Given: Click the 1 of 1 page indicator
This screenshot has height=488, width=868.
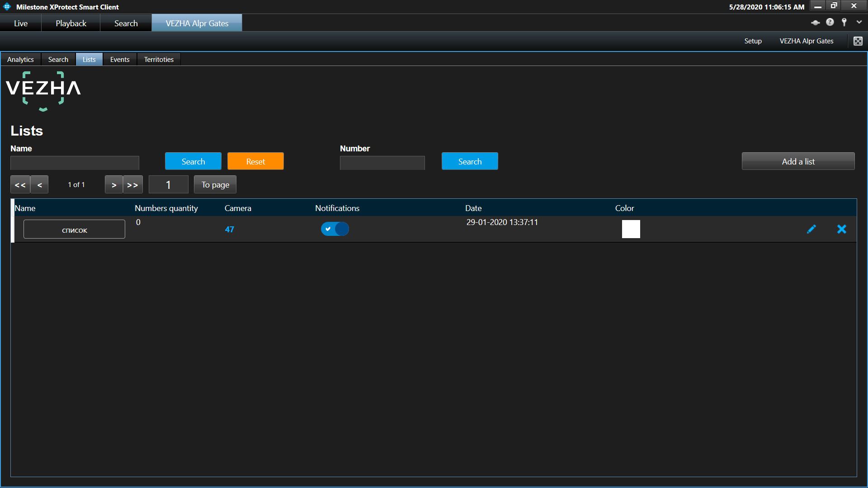Looking at the screenshot, I should click(x=76, y=184).
